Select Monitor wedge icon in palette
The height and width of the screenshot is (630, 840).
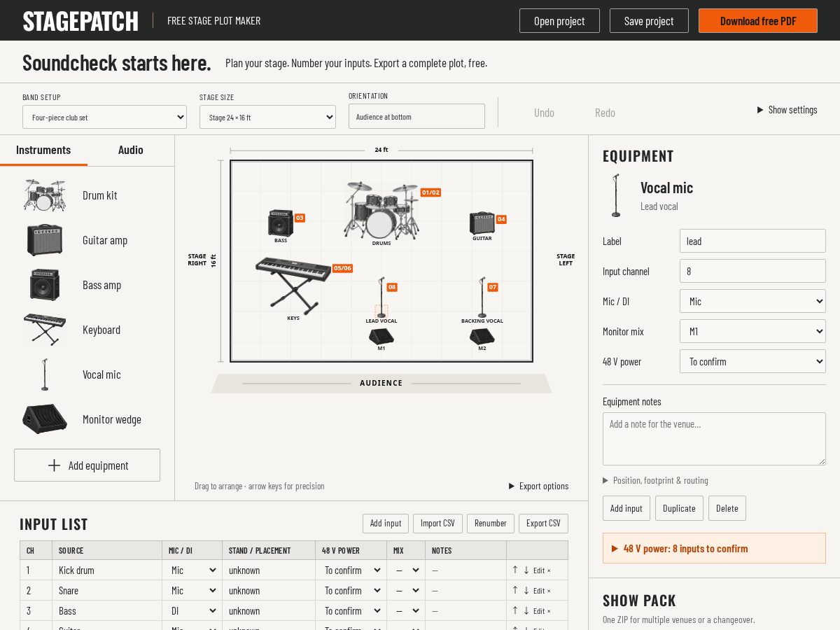45,419
